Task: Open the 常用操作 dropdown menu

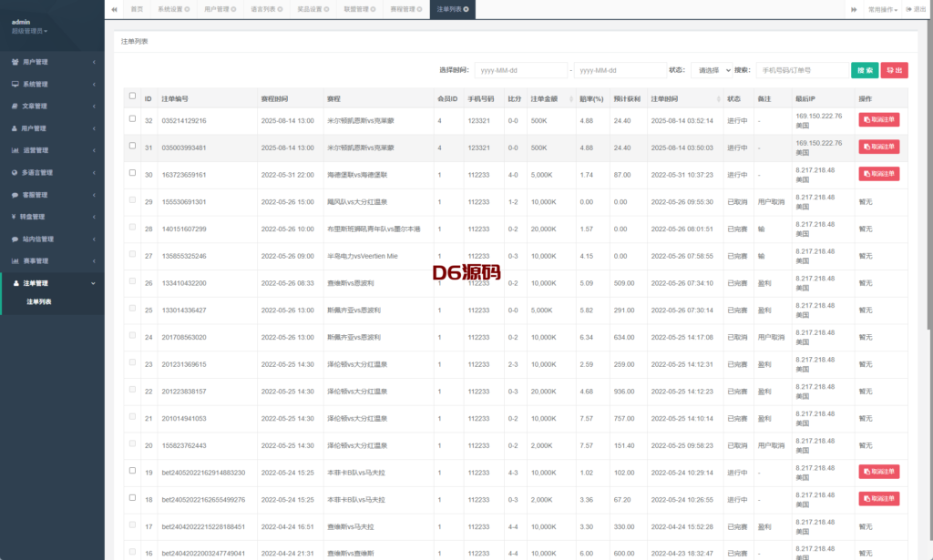Action: point(882,9)
